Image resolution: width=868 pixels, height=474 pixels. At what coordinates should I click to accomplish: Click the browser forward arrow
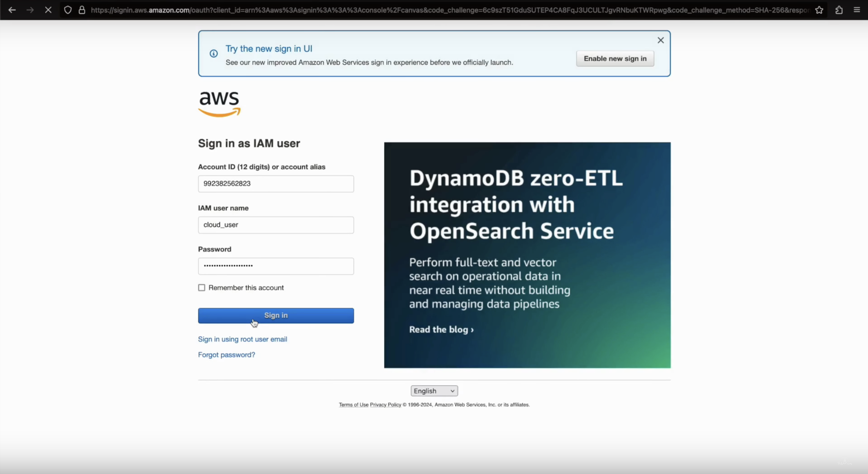coord(30,10)
